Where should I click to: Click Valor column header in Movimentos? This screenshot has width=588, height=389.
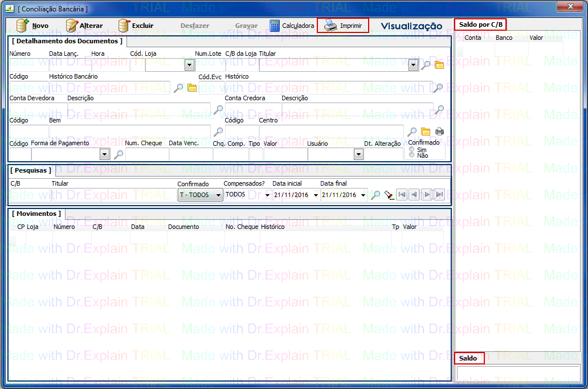click(x=410, y=227)
